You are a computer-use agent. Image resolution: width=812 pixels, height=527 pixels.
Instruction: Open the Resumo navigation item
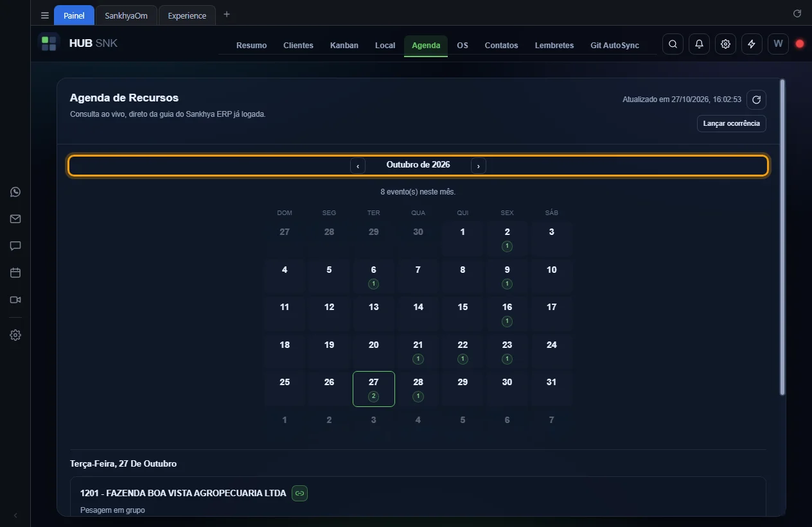click(x=251, y=46)
